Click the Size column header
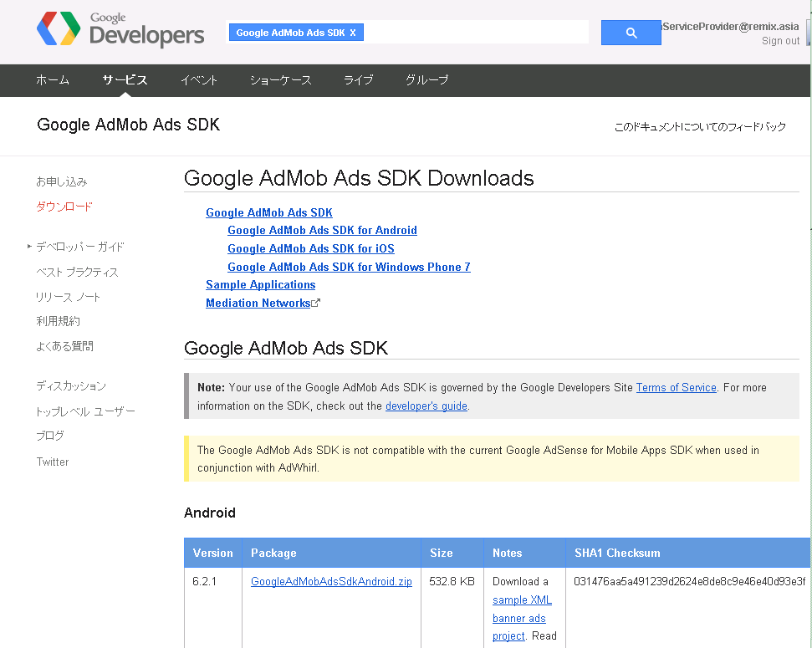 click(452, 553)
